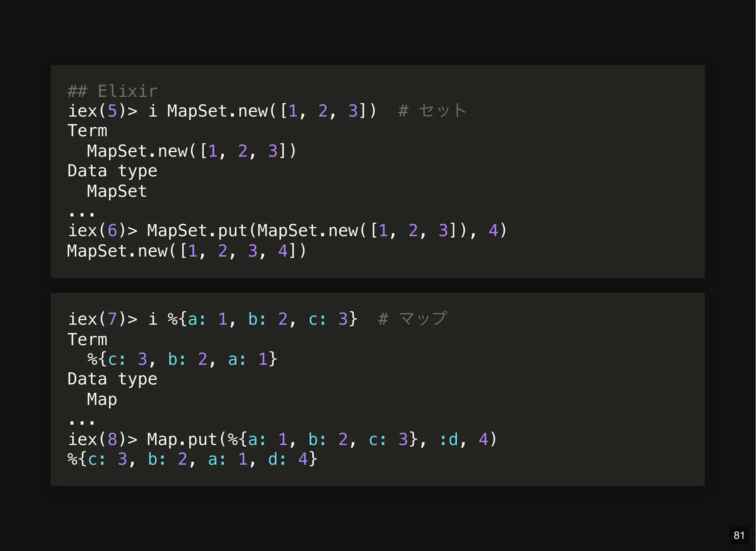Click the 'iex(5)> i MapSet.new([1, 2, 3])' line

[222, 111]
